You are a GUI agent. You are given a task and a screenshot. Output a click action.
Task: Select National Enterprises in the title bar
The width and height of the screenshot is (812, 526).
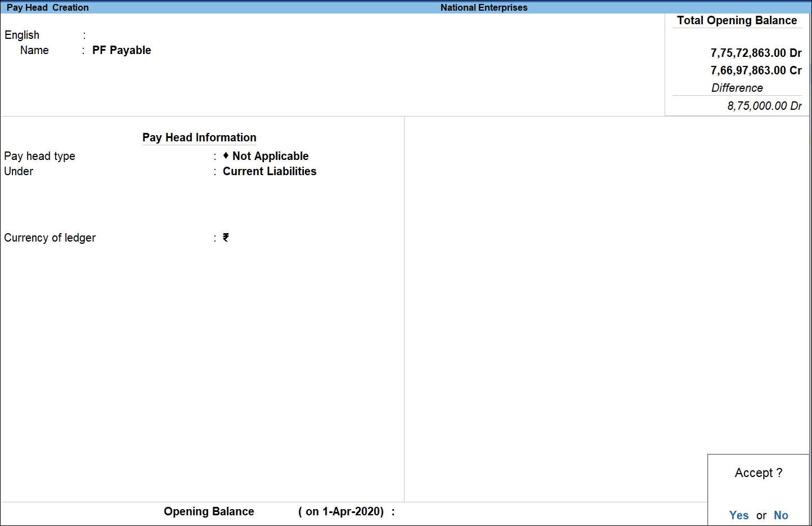[x=483, y=7]
